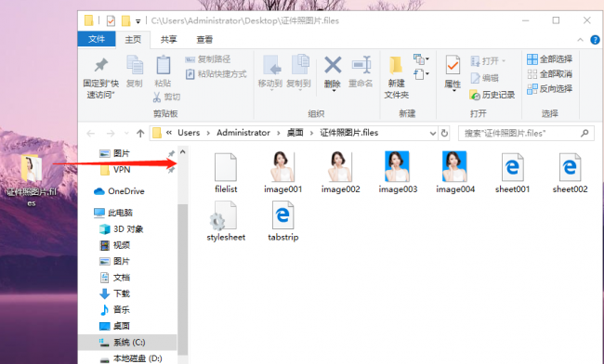Open the blue Help question icon
604x364 pixels.
click(x=595, y=40)
